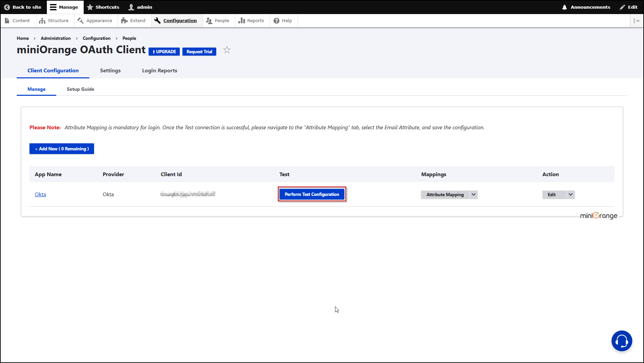Open the Appearance paintbrush icon
644x363 pixels.
coord(80,20)
